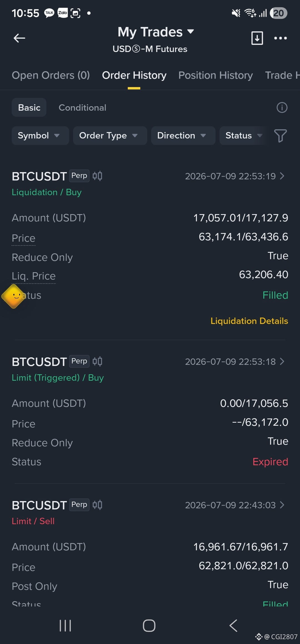Open the Order Type filter dropdown
Image resolution: width=300 pixels, height=644 pixels.
pyautogui.click(x=110, y=135)
